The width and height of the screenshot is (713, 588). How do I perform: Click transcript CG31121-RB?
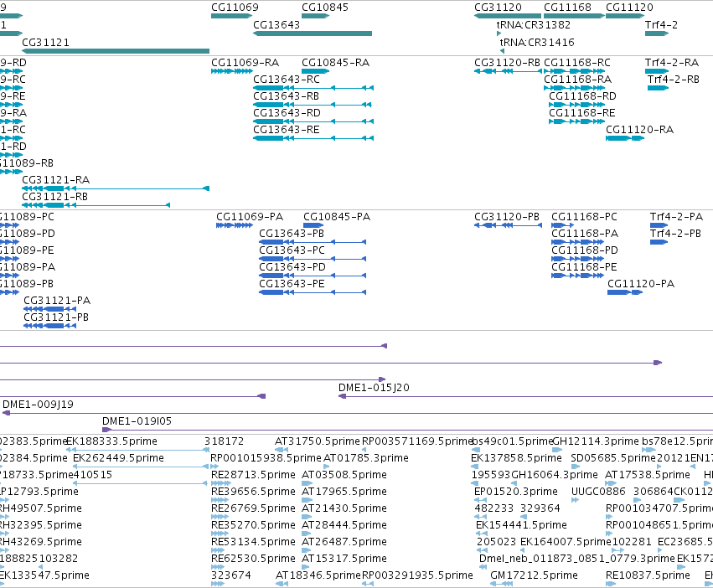click(55, 197)
